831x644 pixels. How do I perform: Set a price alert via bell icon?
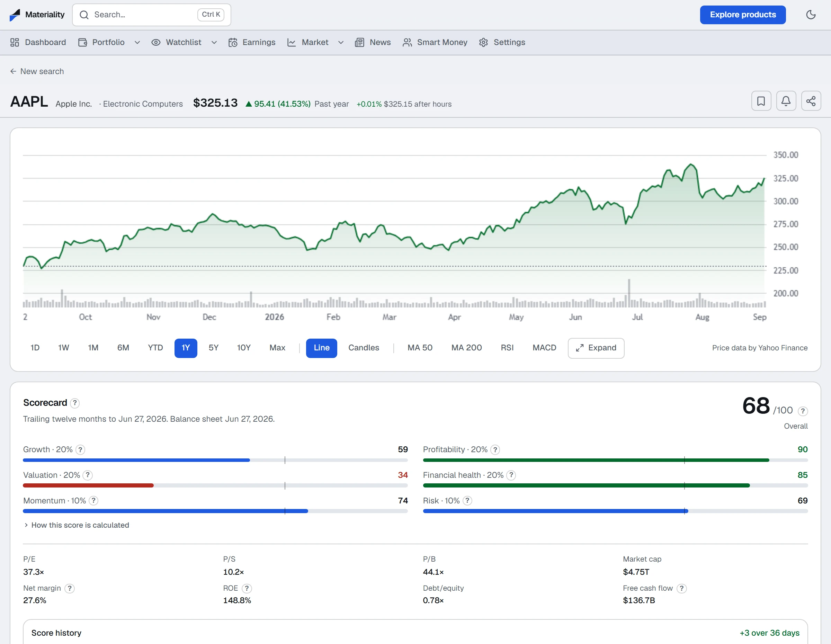coord(786,101)
